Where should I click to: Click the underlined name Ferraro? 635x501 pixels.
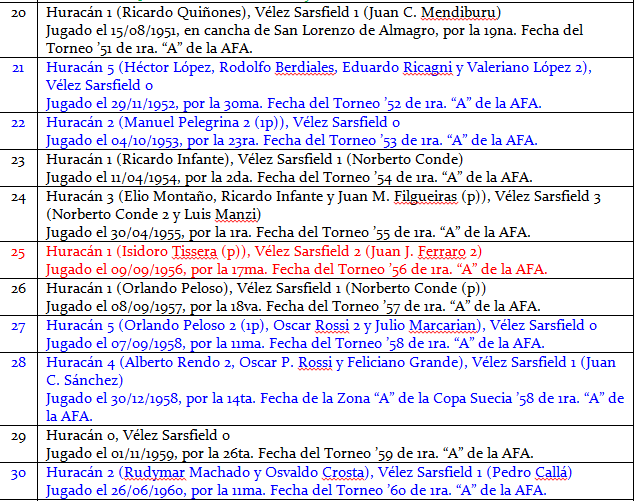point(441,252)
